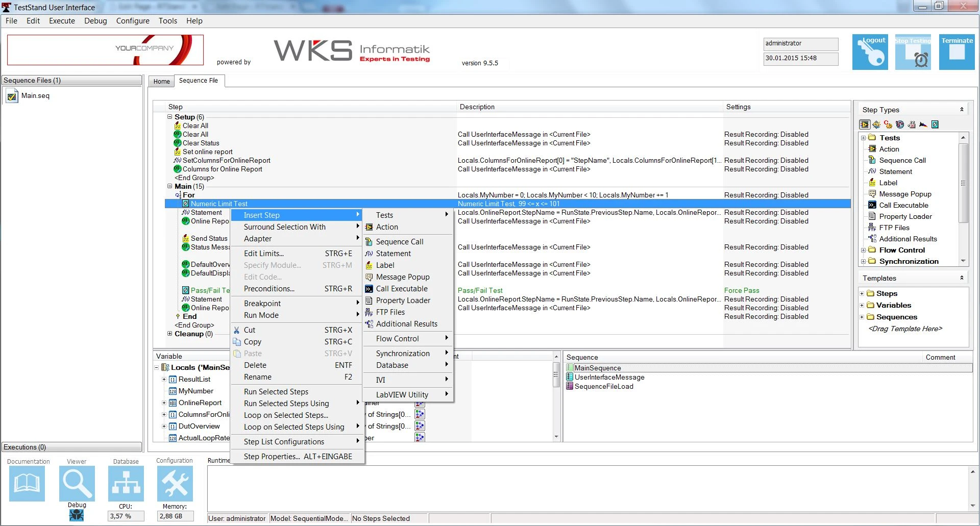This screenshot has width=980, height=526.
Task: Click the Debug bug icon
Action: point(77,515)
